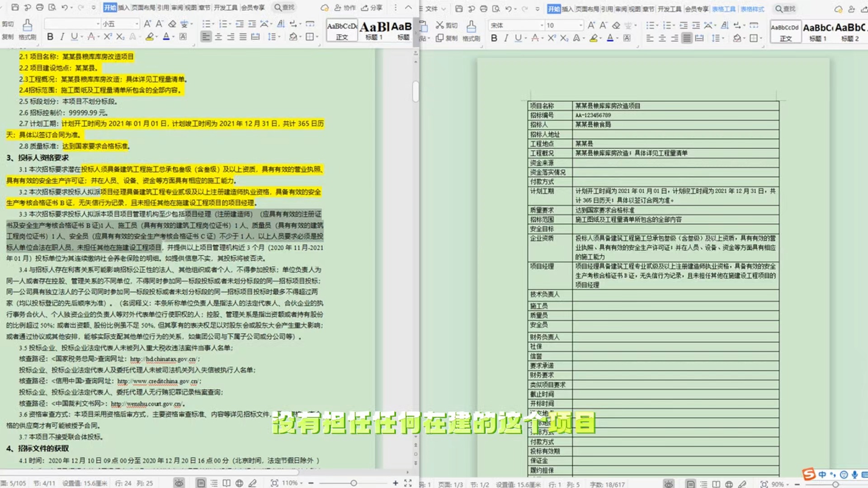Click Print icon in left window
This screenshot has height=488, width=868.
click(x=40, y=8)
